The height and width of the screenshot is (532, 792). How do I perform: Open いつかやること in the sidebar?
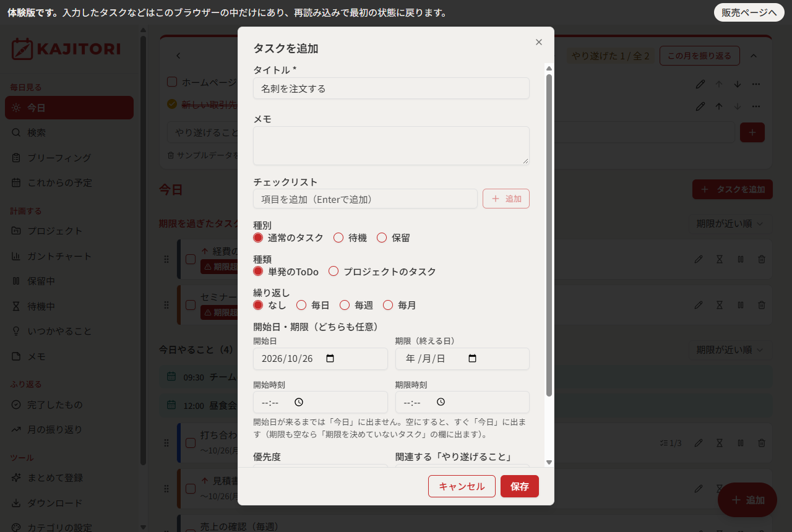(69, 331)
